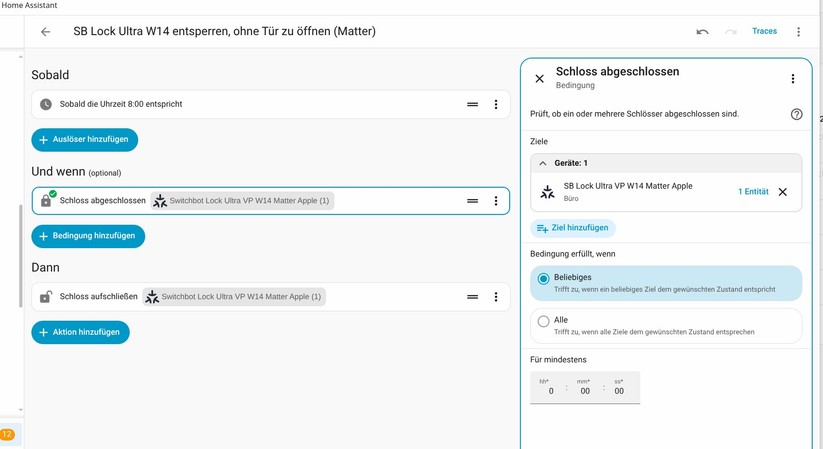Image resolution: width=823 pixels, height=449 pixels.
Task: Open the Traces view
Action: click(x=764, y=31)
